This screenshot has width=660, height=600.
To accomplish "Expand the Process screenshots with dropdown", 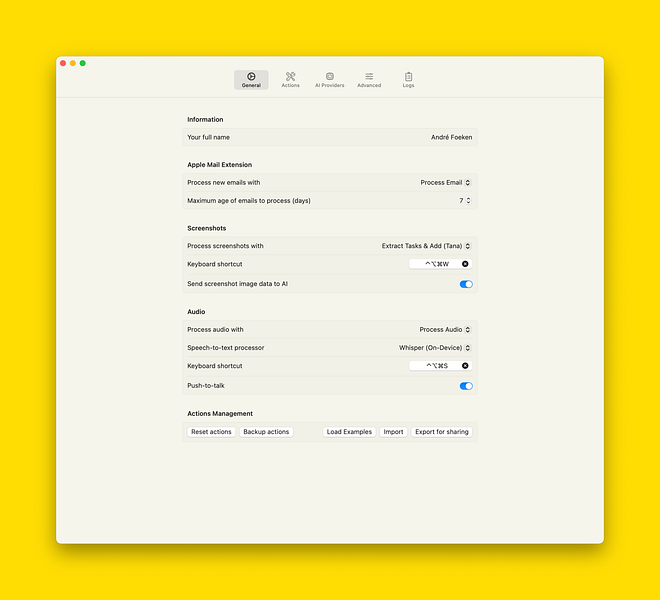I will click(426, 246).
